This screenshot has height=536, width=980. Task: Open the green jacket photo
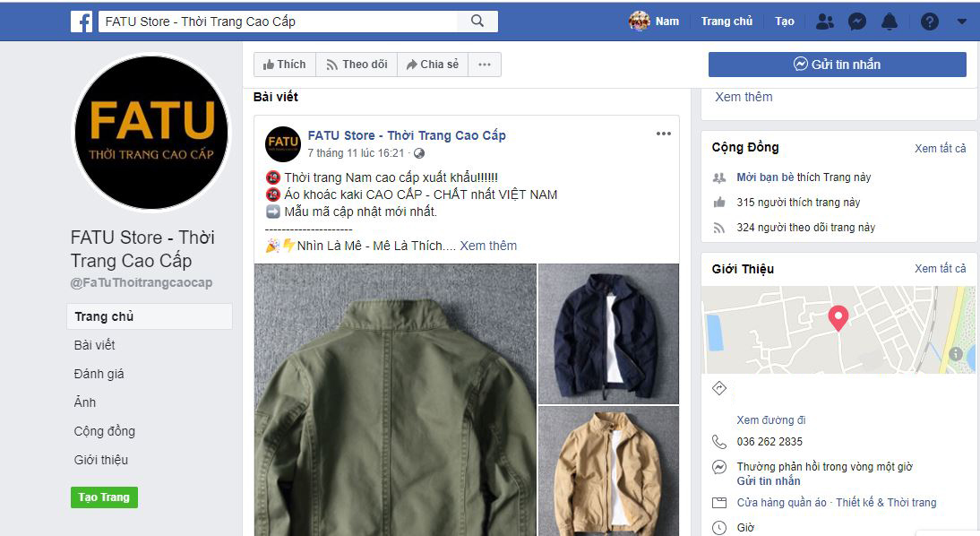pos(395,400)
